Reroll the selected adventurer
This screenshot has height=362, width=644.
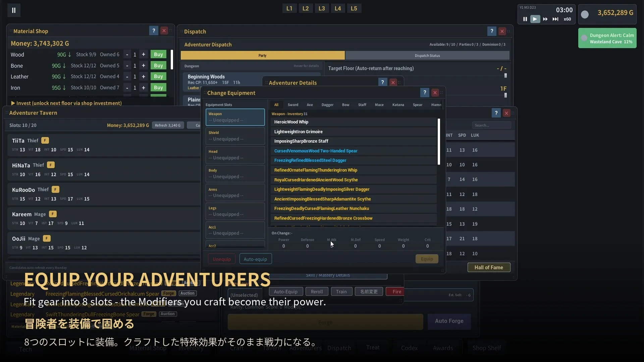(x=317, y=291)
